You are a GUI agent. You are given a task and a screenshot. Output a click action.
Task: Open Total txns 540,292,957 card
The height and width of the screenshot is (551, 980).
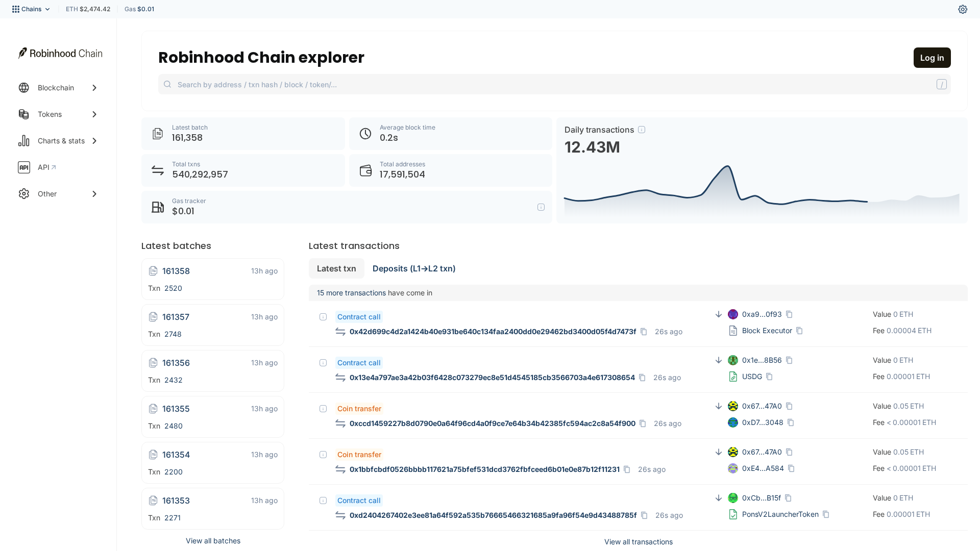(243, 170)
